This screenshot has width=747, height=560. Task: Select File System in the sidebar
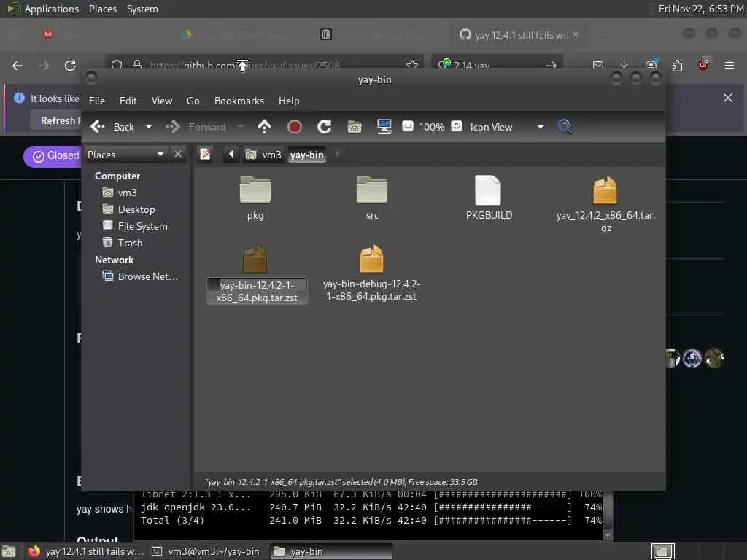135,226
